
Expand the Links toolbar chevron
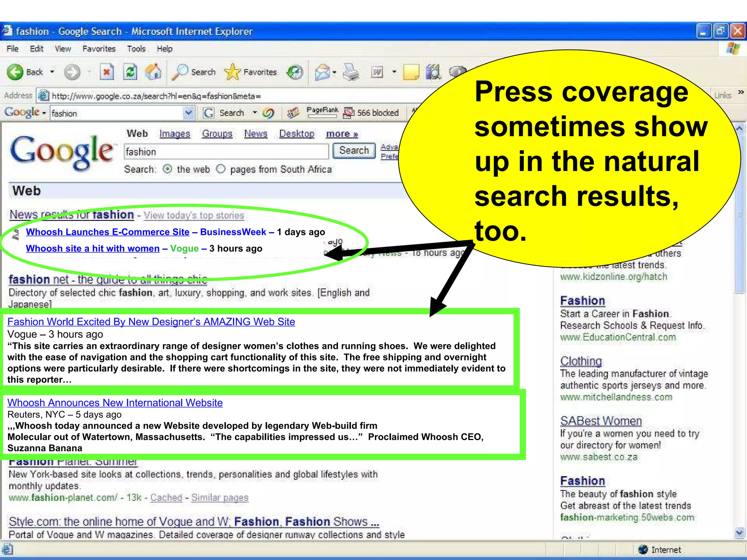(x=741, y=92)
